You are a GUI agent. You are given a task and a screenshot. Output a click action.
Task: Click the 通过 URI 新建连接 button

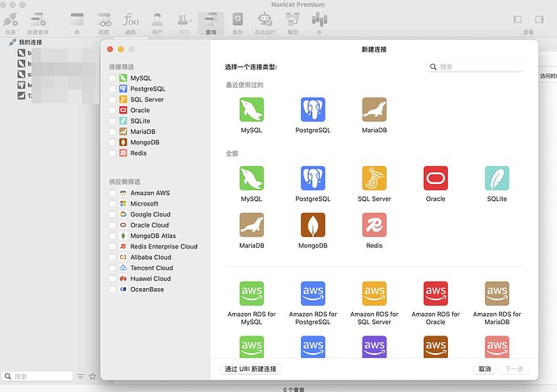coord(251,369)
